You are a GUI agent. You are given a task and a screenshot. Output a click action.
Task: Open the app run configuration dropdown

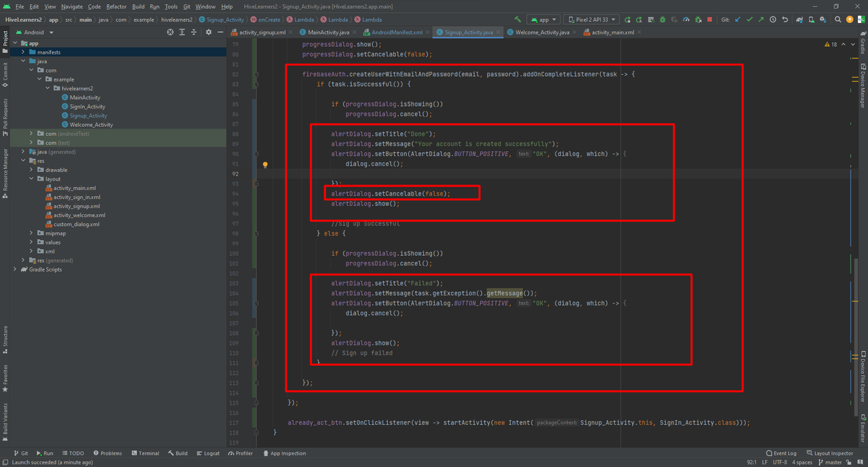(x=543, y=20)
